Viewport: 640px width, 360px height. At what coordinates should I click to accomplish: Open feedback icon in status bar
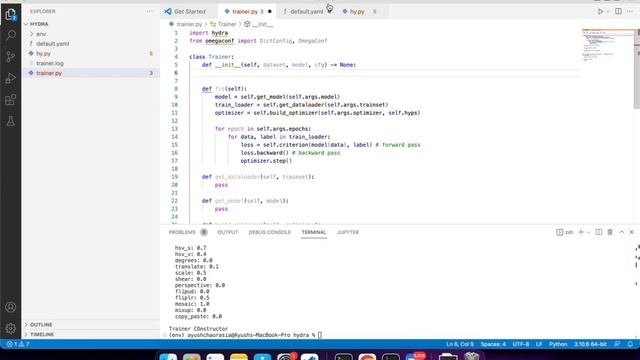(617, 344)
